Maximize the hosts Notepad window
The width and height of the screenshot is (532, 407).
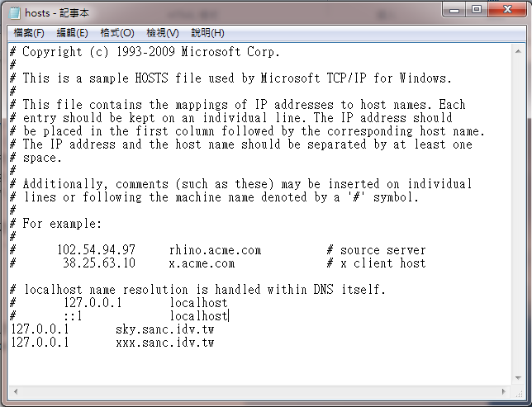[x=477, y=10]
